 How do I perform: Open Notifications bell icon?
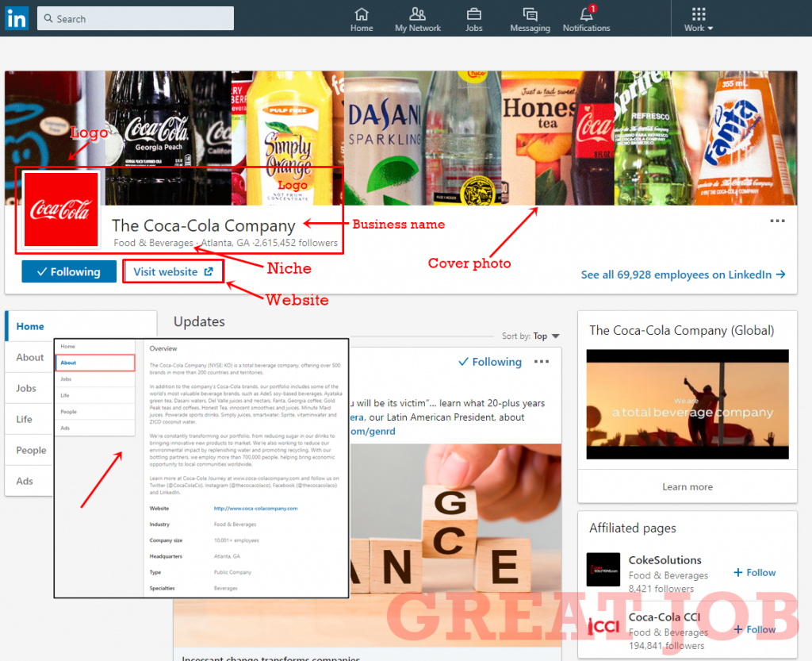coord(586,20)
